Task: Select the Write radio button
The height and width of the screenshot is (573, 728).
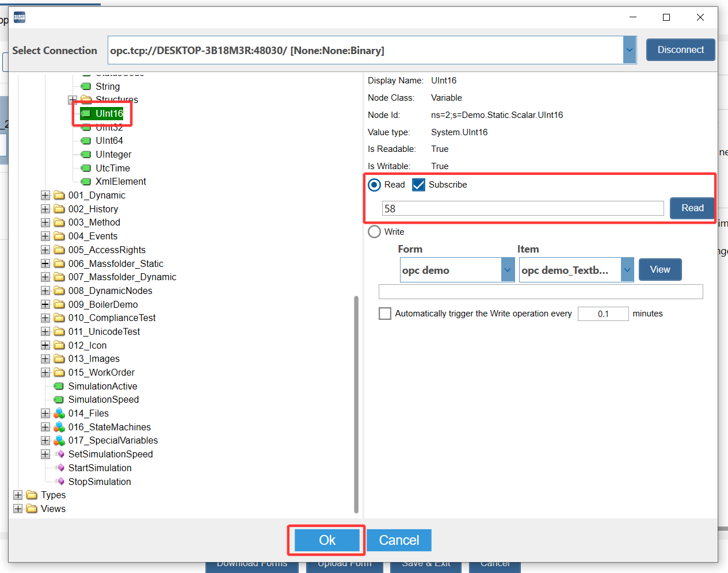Action: [374, 232]
